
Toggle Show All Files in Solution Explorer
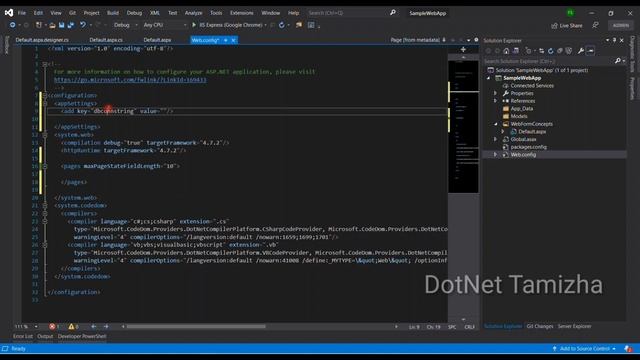point(569,51)
